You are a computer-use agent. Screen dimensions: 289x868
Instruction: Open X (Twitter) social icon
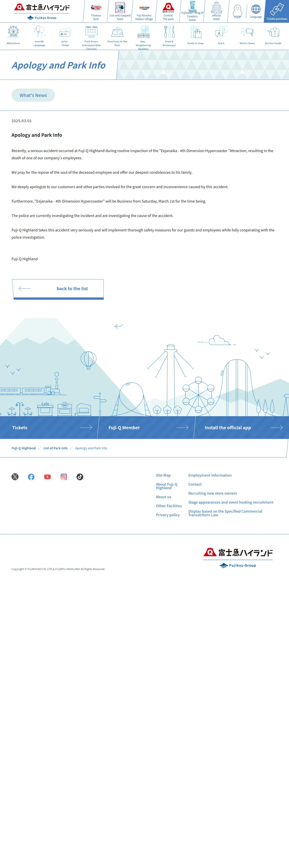pos(15,477)
